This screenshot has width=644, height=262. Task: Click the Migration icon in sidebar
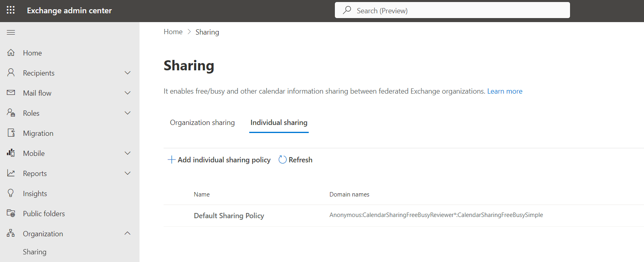point(11,133)
